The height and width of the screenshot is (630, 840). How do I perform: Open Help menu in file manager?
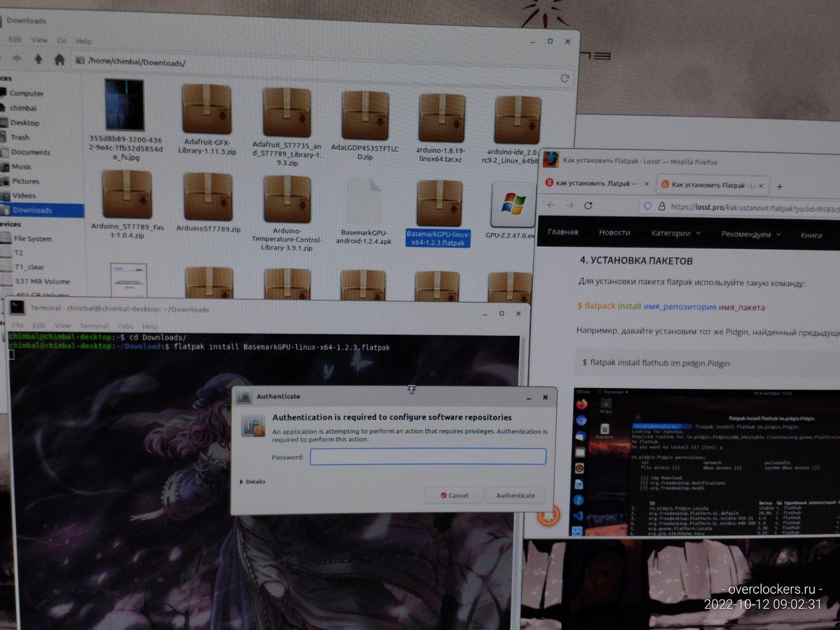(x=83, y=41)
